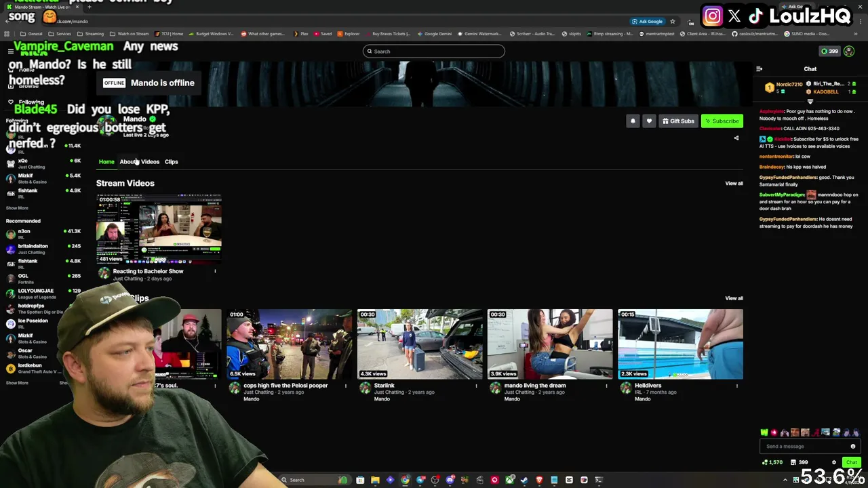Open options menu for mando living the dream
The image size is (868, 488).
point(606,386)
